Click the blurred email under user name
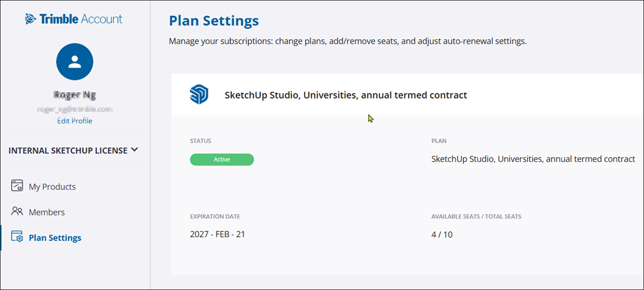The height and width of the screenshot is (290, 644). [x=75, y=109]
